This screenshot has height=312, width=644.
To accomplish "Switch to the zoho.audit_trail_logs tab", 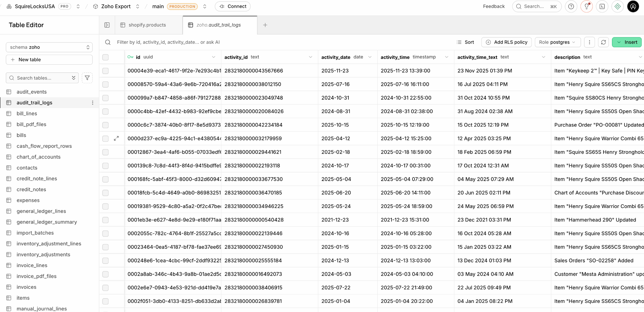I will [220, 25].
